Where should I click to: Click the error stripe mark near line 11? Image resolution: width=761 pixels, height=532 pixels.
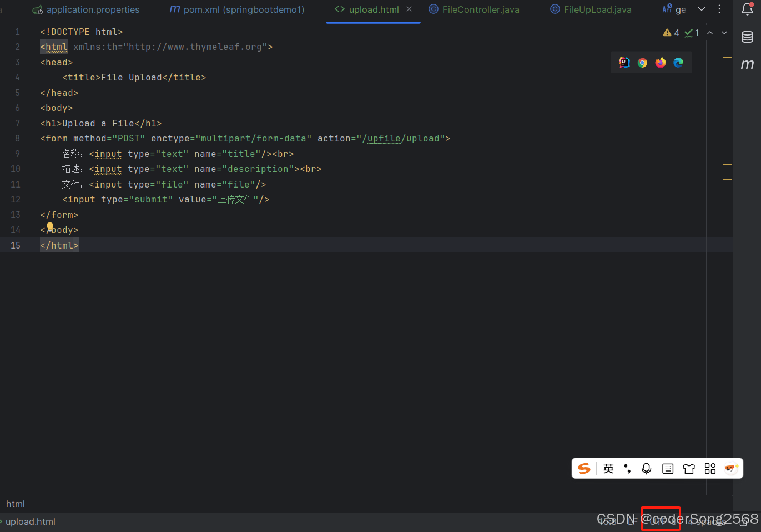coord(727,180)
